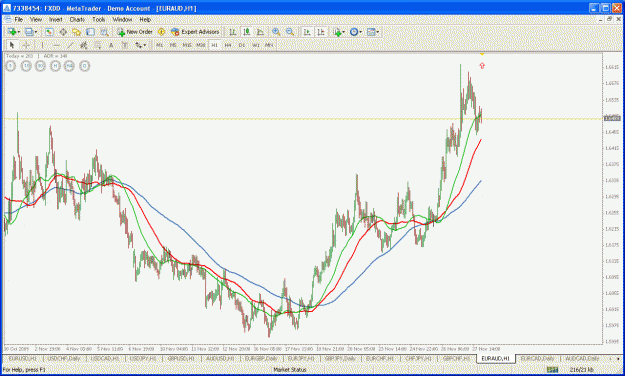The width and height of the screenshot is (625, 376).
Task: Click the round 5 timeframe button on chart
Action: (x=11, y=66)
